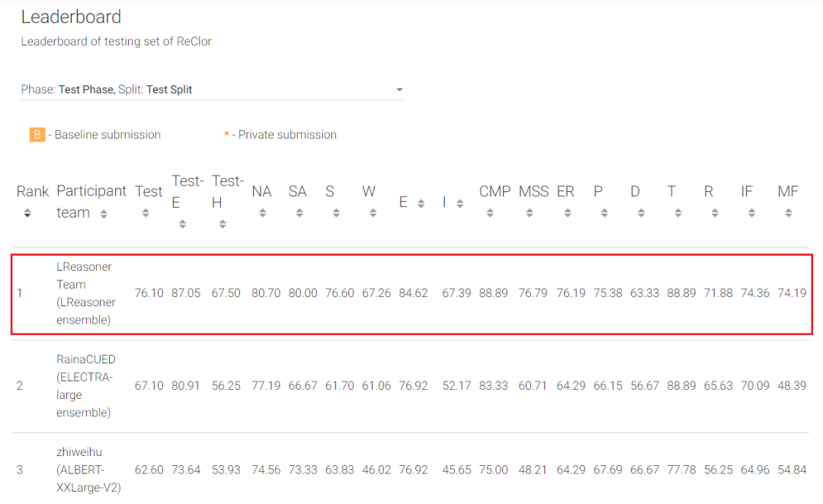Click the Leaderboard heading

(x=71, y=17)
